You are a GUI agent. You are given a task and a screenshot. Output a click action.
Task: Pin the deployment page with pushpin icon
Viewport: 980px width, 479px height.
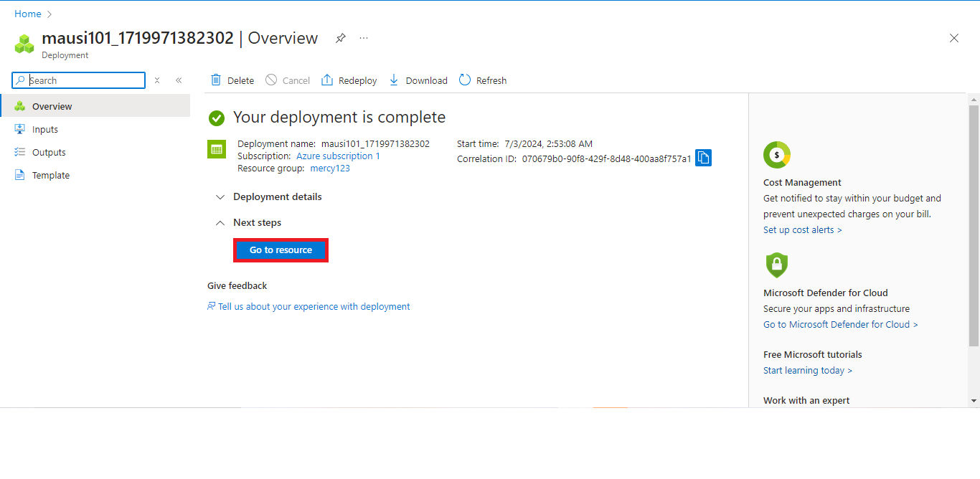341,38
